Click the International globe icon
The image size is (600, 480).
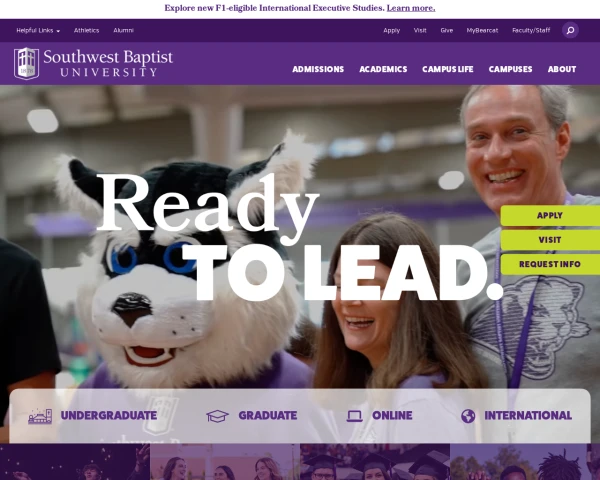[468, 416]
